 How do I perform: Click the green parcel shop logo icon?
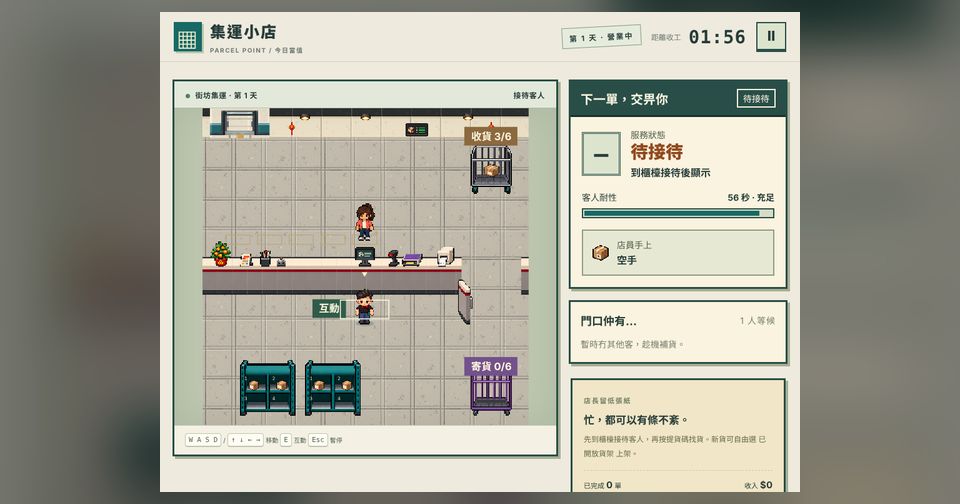(187, 37)
